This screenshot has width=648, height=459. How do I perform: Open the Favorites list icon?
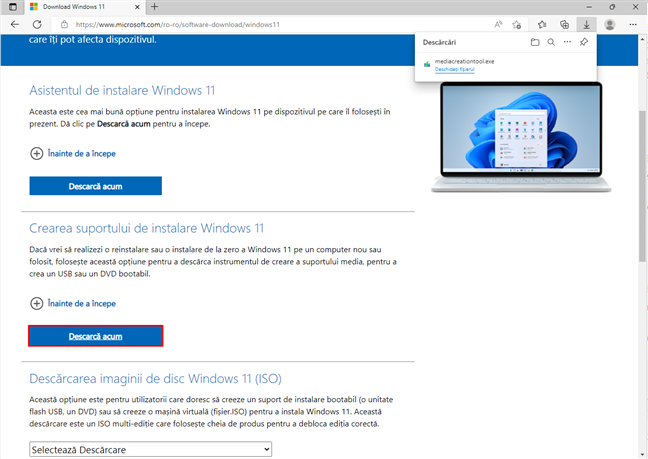542,24
